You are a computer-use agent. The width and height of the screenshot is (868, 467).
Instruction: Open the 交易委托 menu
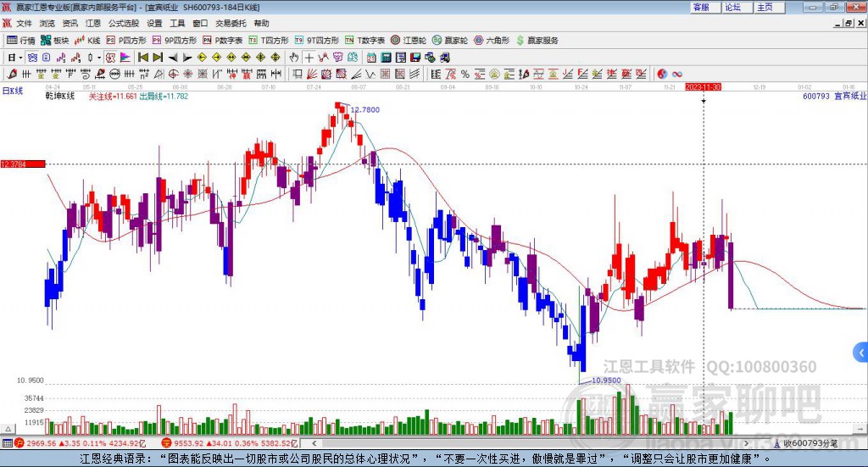pos(231,23)
